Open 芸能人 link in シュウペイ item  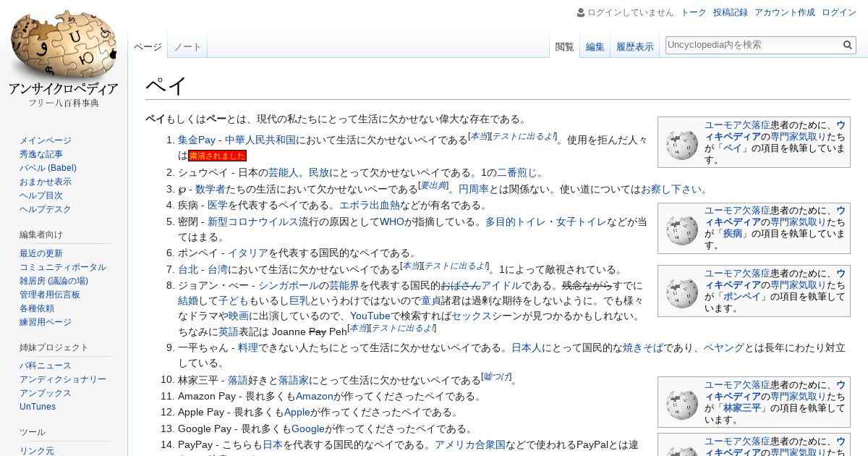pos(283,172)
